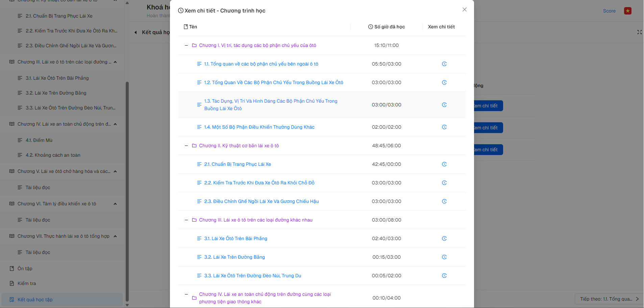Screen dimensions: 644x308
Task: Collapse Chương VI Tâm lý sidebar section
Action: pos(115,204)
